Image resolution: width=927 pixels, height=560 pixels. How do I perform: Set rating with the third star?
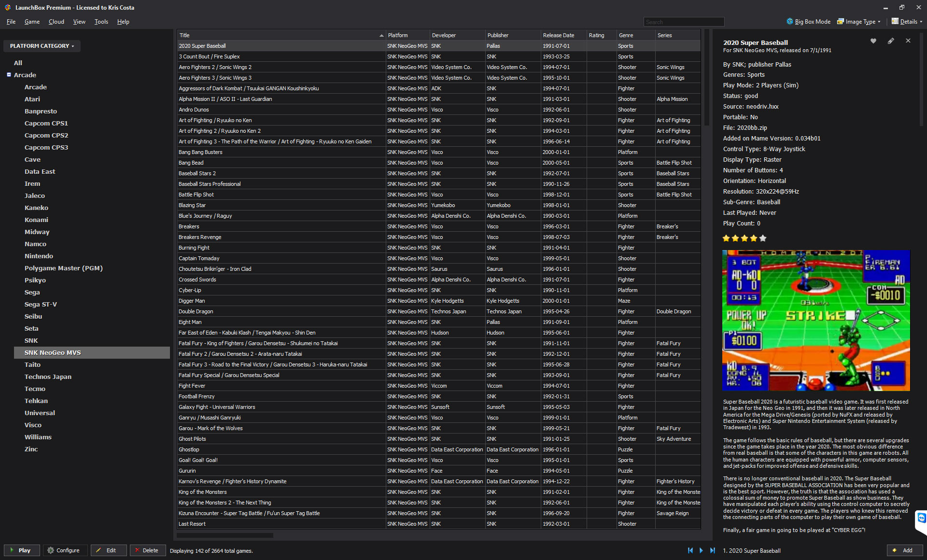[744, 238]
